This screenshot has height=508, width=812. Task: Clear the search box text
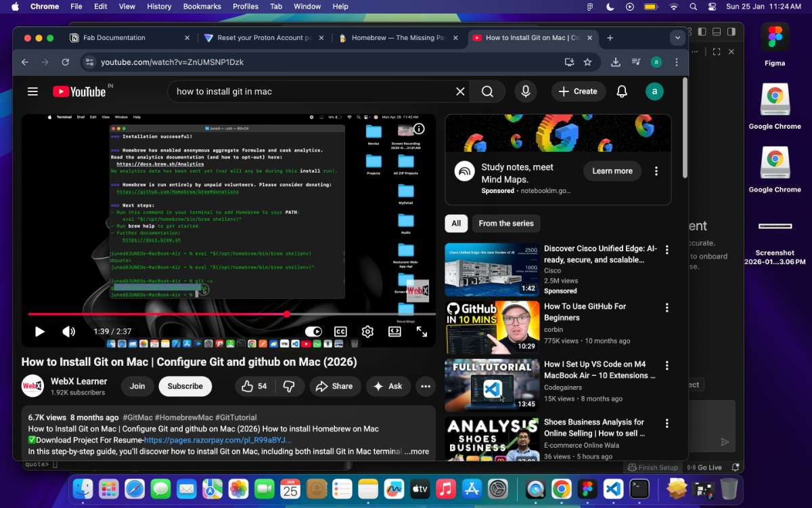pyautogui.click(x=460, y=91)
